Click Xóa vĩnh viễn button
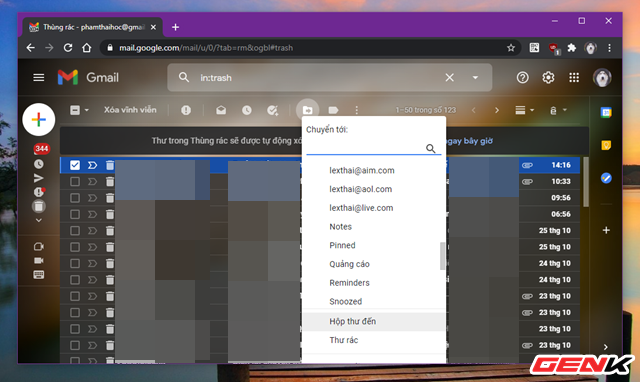640x382 pixels. coord(130,110)
